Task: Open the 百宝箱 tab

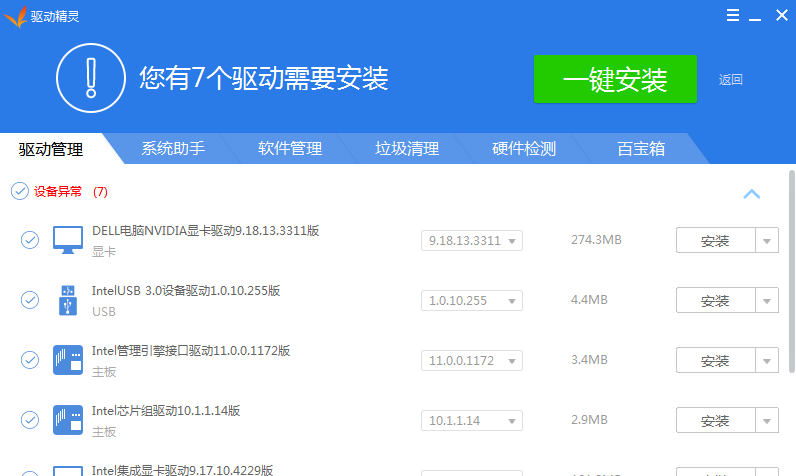Action: [x=641, y=149]
